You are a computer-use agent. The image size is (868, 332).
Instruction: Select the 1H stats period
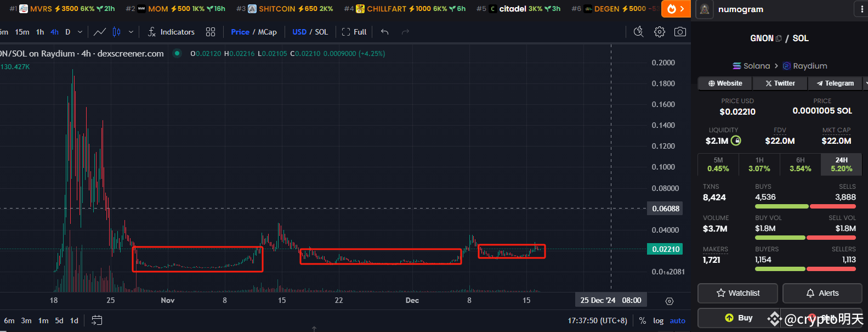759,165
